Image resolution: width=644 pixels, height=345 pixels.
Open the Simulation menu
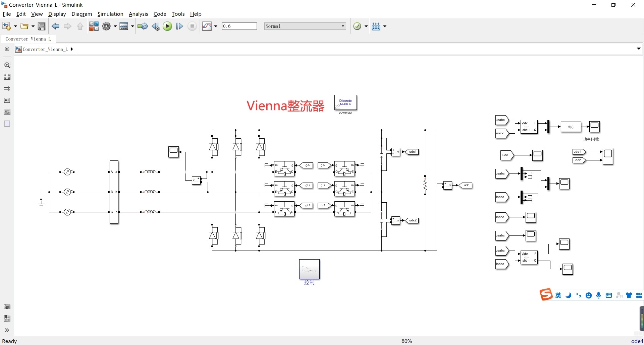click(110, 14)
